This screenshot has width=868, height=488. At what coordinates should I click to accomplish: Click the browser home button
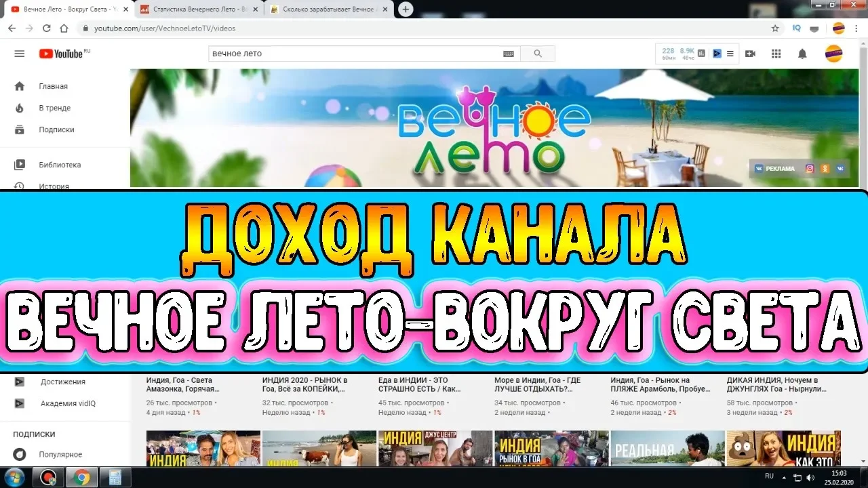(64, 28)
